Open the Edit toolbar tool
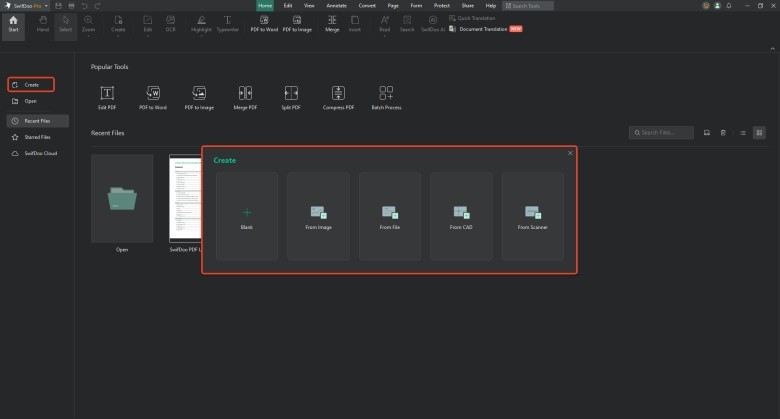780x419 pixels. pyautogui.click(x=148, y=24)
